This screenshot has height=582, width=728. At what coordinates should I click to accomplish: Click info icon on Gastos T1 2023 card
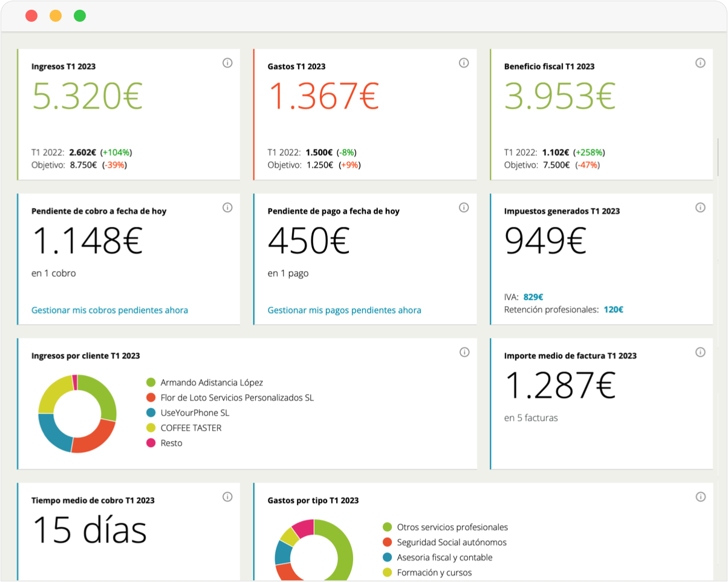tap(464, 63)
